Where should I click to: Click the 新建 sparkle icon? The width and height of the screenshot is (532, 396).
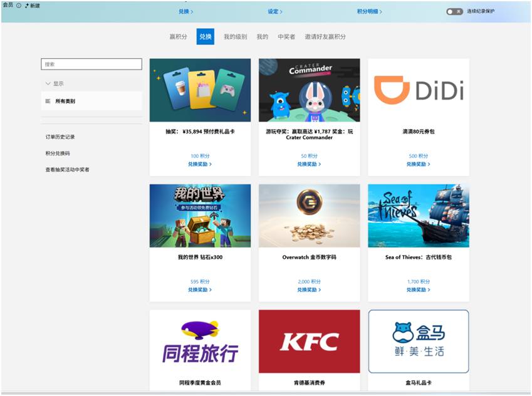click(27, 6)
